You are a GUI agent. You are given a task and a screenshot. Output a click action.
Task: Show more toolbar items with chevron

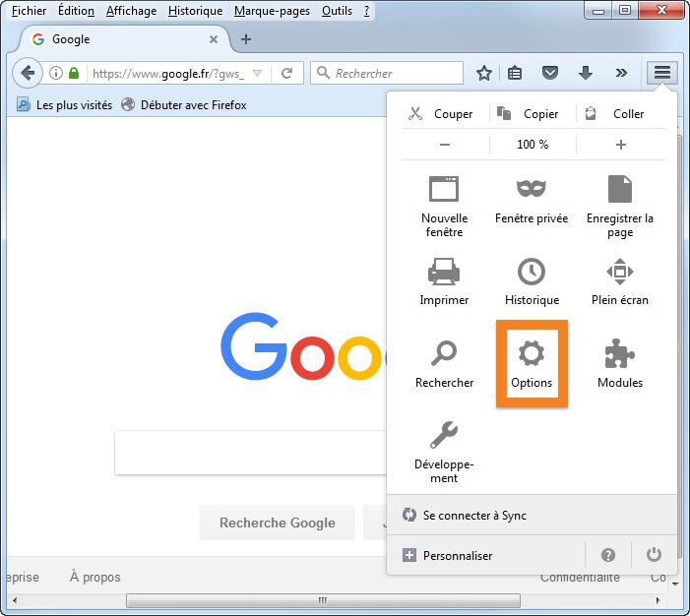tap(620, 73)
